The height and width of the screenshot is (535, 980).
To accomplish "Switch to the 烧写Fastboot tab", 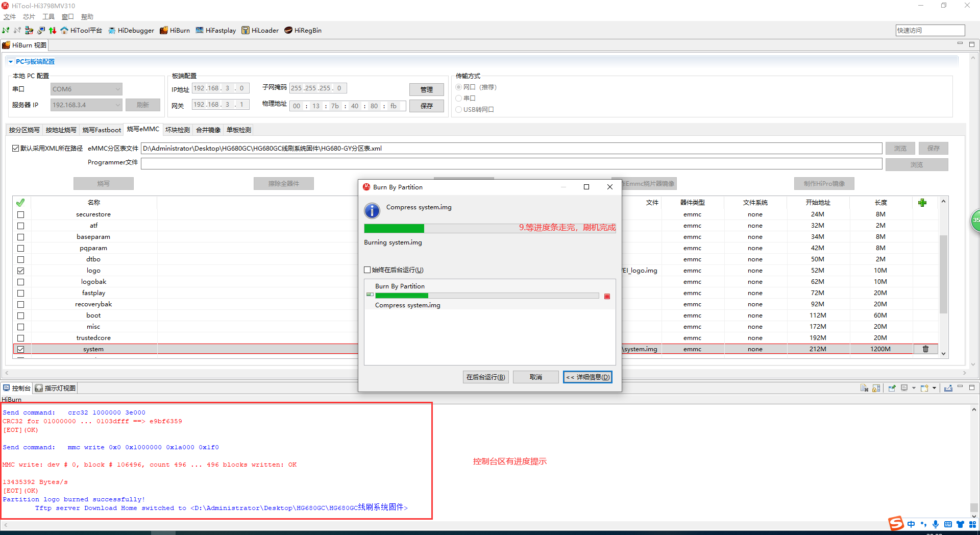I will point(102,130).
